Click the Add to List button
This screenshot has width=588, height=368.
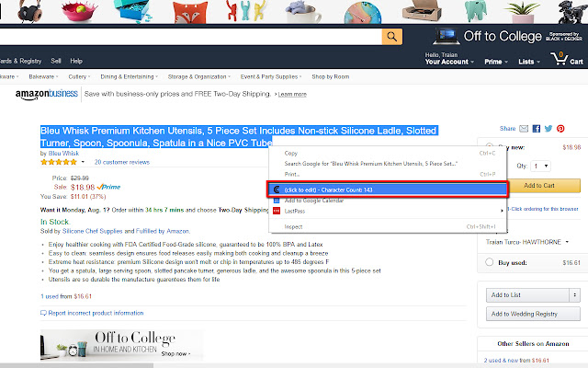click(527, 295)
